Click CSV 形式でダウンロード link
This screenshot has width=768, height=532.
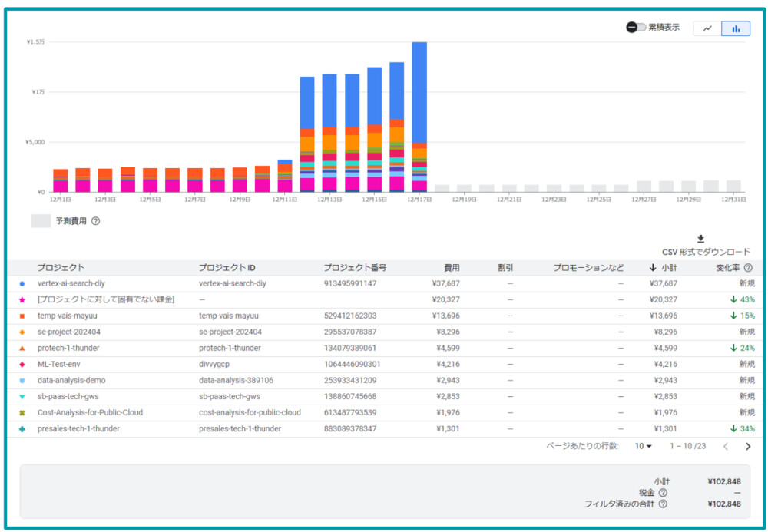[706, 252]
